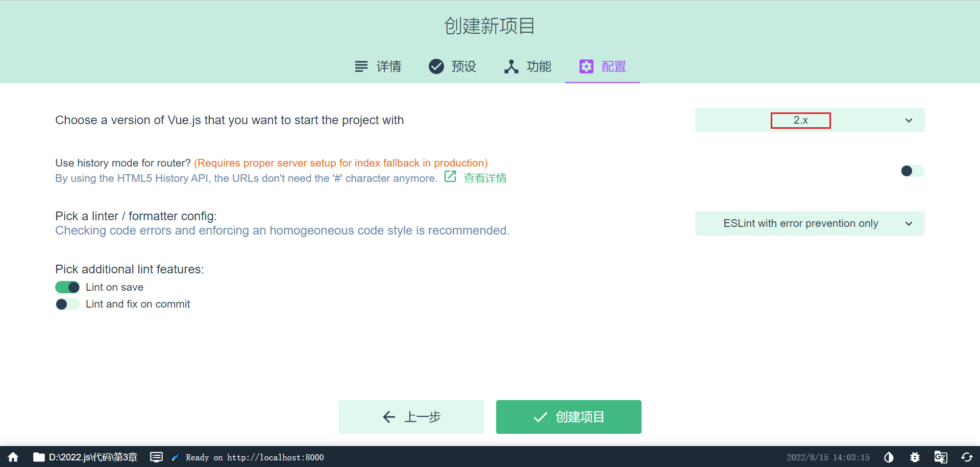Click the gear icon of 配置 tab
Image resolution: width=980 pixels, height=467 pixels.
(x=586, y=66)
